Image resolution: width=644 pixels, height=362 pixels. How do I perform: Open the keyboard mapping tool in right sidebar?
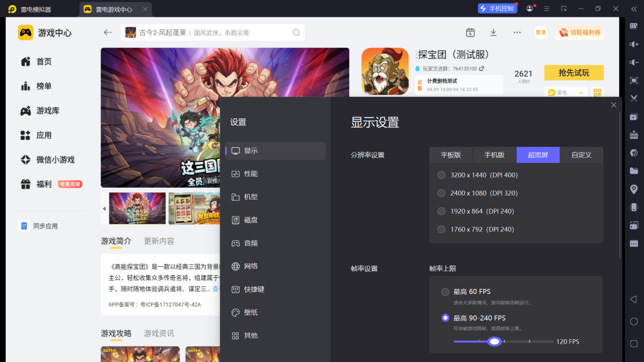tap(633, 26)
